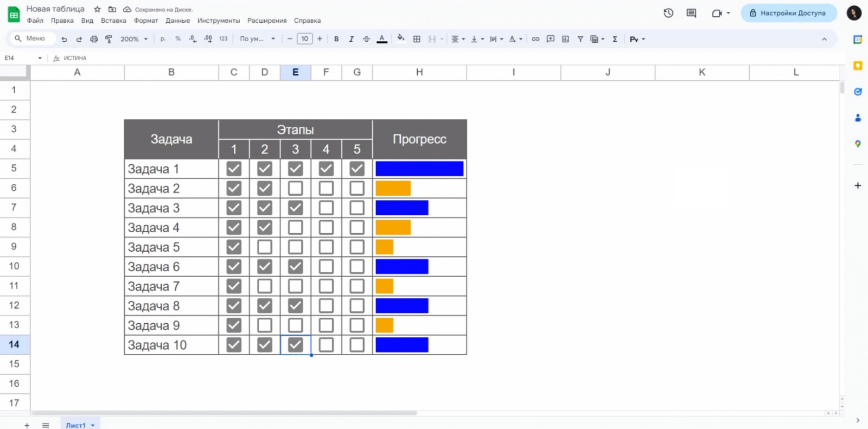Check stage 3 for Задача 2

click(295, 188)
